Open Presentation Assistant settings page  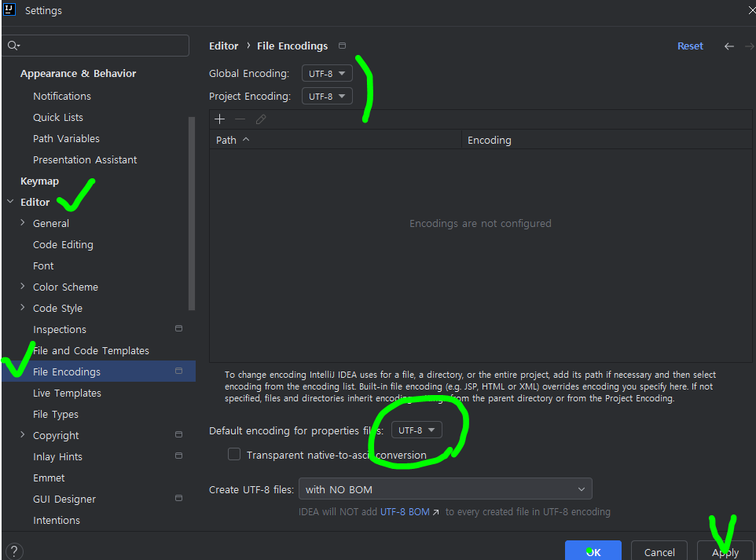point(85,159)
